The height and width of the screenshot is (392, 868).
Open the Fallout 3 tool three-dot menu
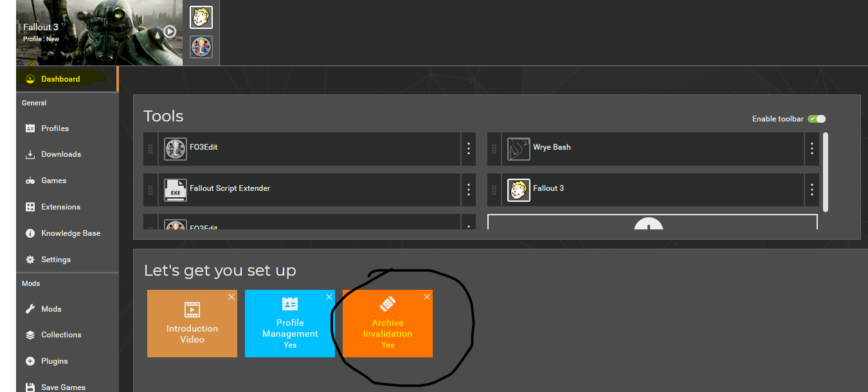click(x=812, y=190)
